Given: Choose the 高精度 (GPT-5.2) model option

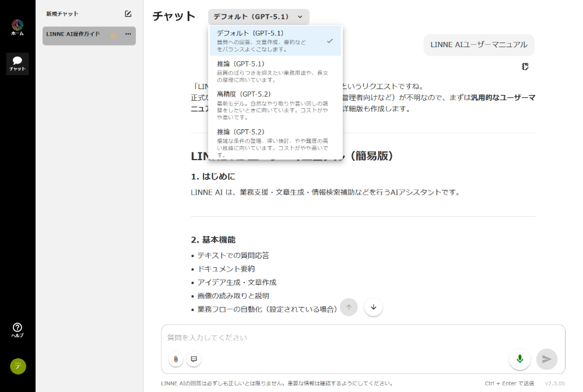Looking at the screenshot, I should pyautogui.click(x=275, y=105).
